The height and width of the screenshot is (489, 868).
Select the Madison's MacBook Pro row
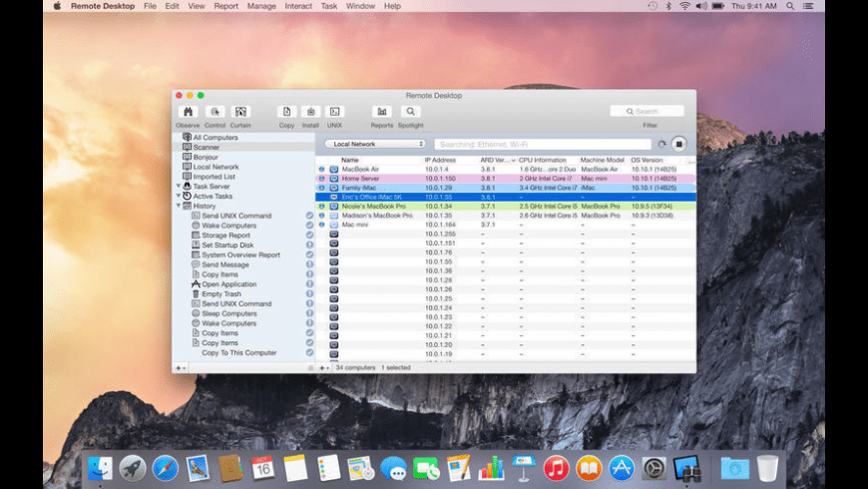[506, 216]
